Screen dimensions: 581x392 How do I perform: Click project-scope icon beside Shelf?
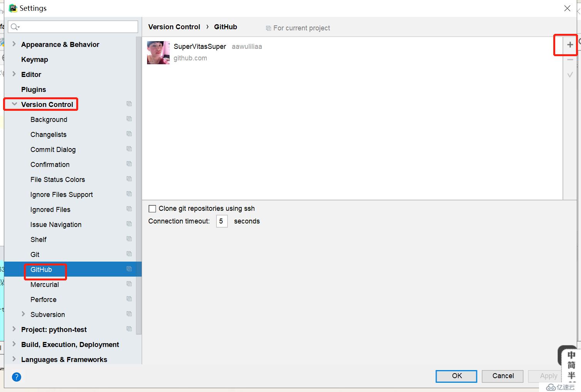[129, 239]
